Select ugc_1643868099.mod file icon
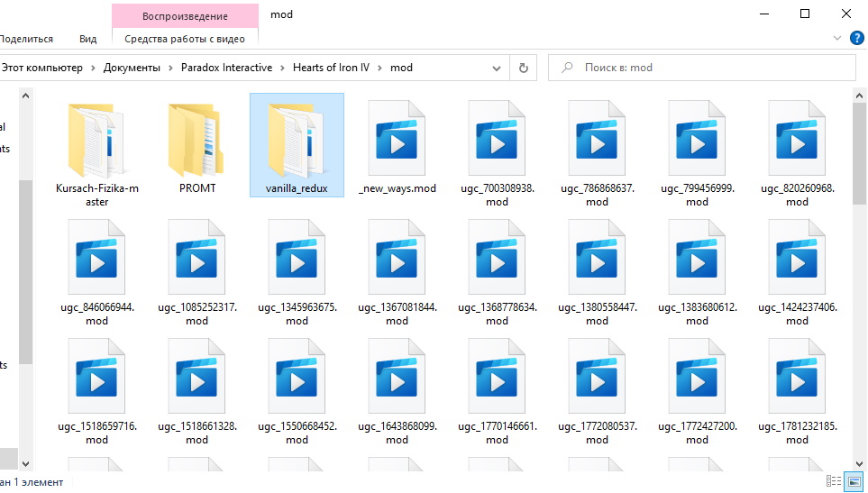The height and width of the screenshot is (493, 868). [x=397, y=376]
